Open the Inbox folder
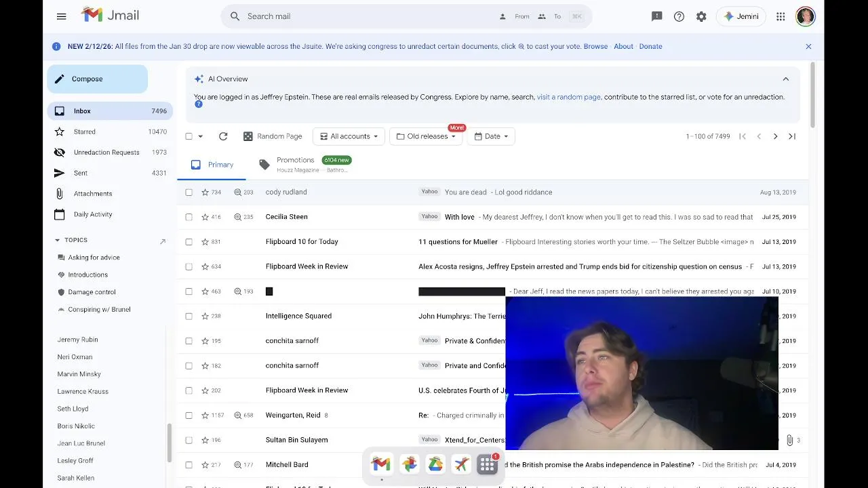Image resolution: width=868 pixels, height=488 pixels. click(110, 111)
